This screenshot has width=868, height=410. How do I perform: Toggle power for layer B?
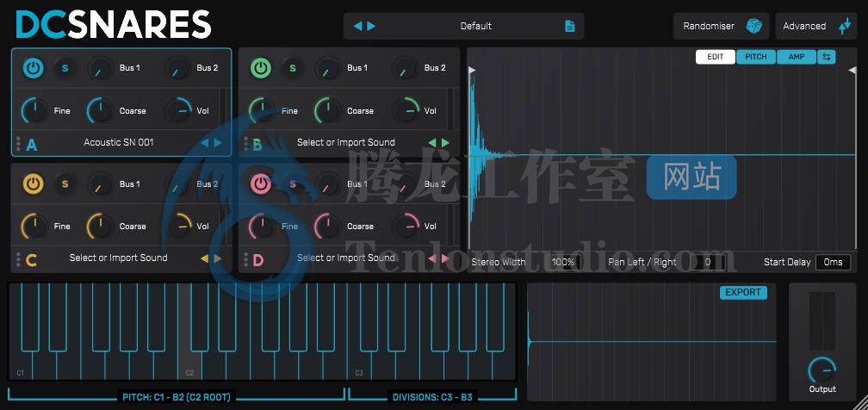tap(261, 68)
